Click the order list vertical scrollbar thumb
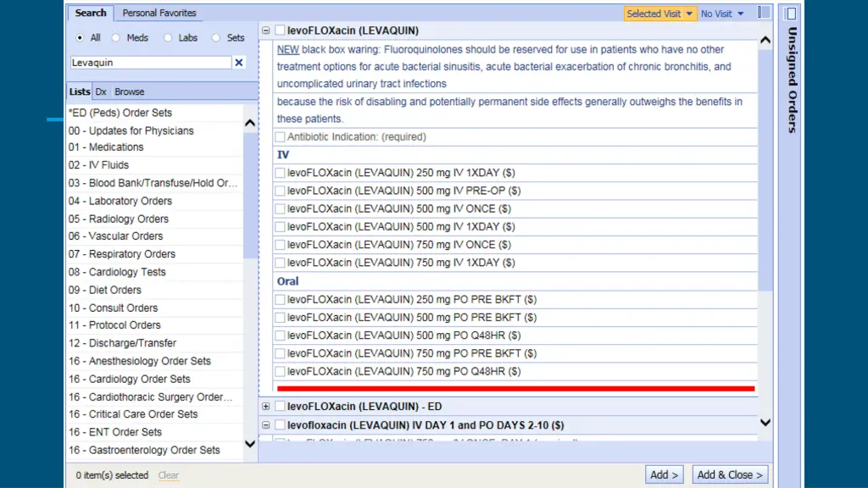 coord(765,170)
